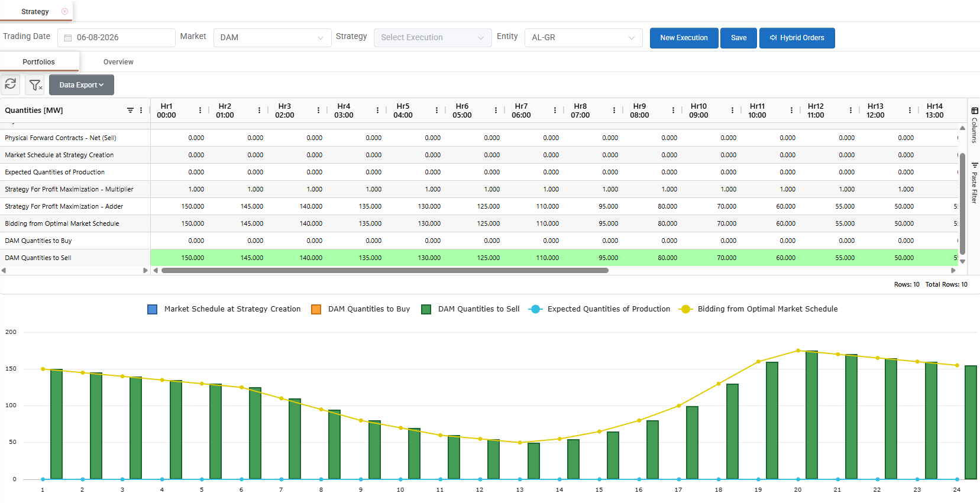The width and height of the screenshot is (980, 503).
Task: Click the calendar icon in Trading Date
Action: (x=68, y=38)
